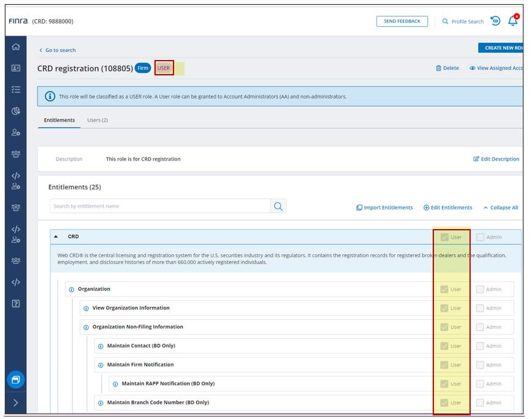Click the pie chart sidebar icon
This screenshot has height=419, width=532.
[16, 111]
